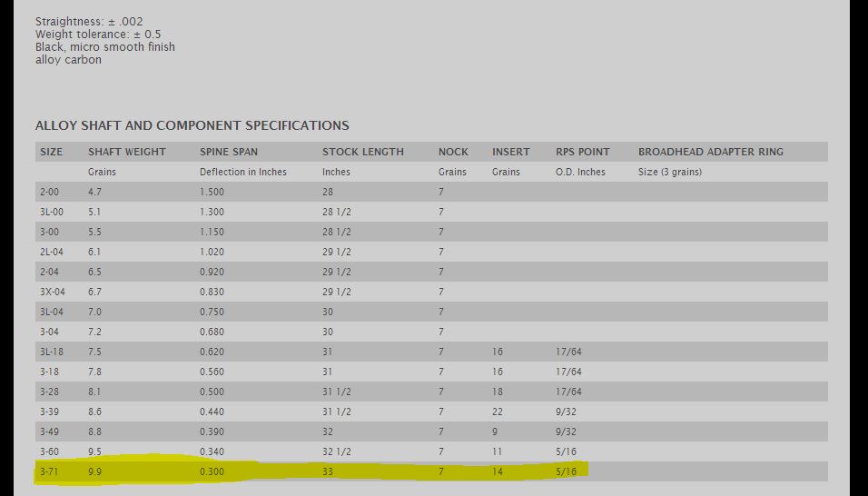Click spine span value '0.300'
The height and width of the screenshot is (496, 868).
[212, 471]
